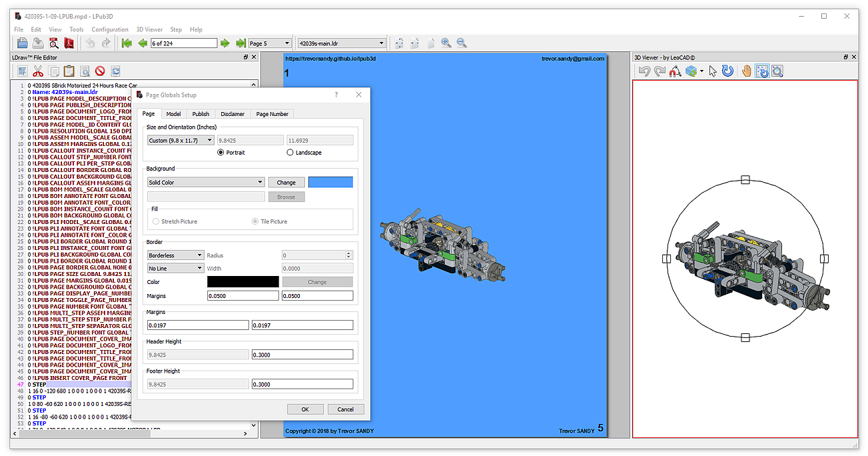Screen dimensions: 868x456
Task: Click the border color Change button
Action: (x=317, y=282)
